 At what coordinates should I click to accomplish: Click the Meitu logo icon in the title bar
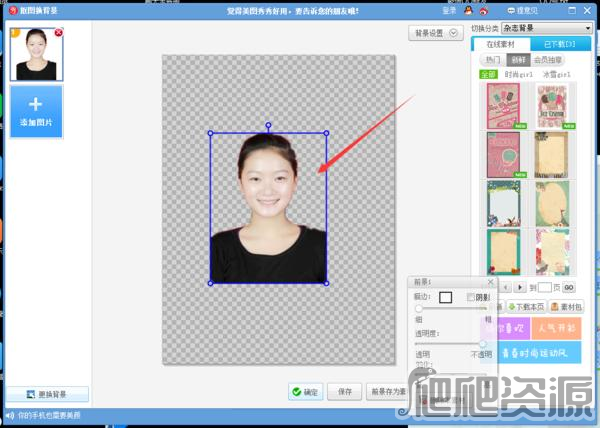coord(13,10)
